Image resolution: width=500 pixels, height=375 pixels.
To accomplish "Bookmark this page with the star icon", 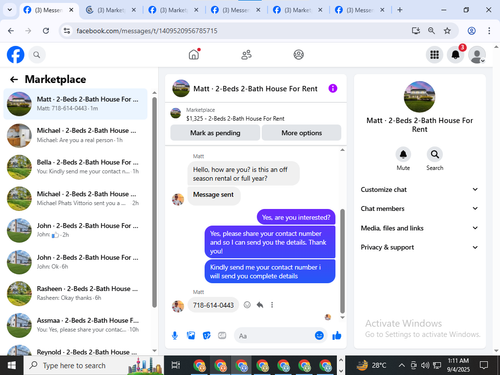I will (447, 31).
